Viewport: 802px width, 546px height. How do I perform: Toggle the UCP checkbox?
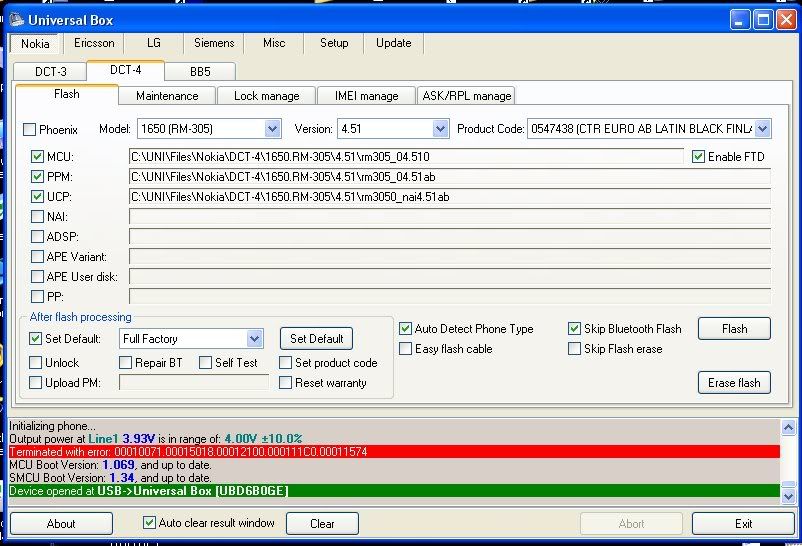37,196
